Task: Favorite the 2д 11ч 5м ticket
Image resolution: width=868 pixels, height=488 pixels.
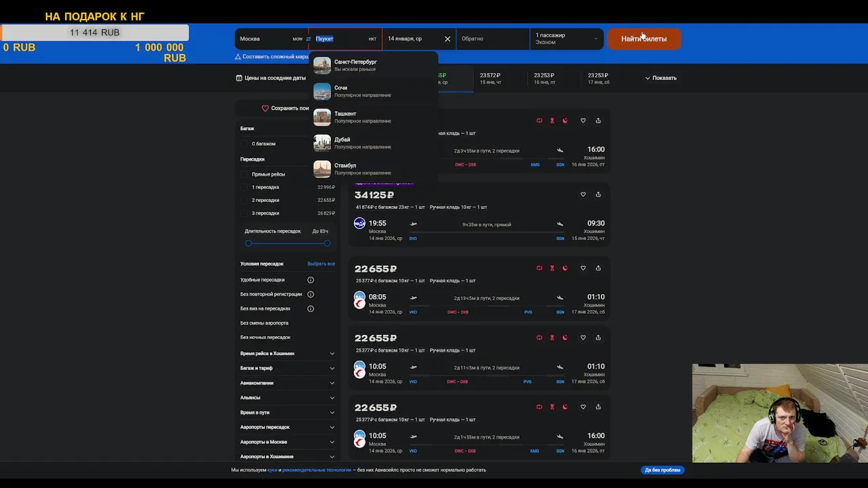Action: click(x=583, y=338)
